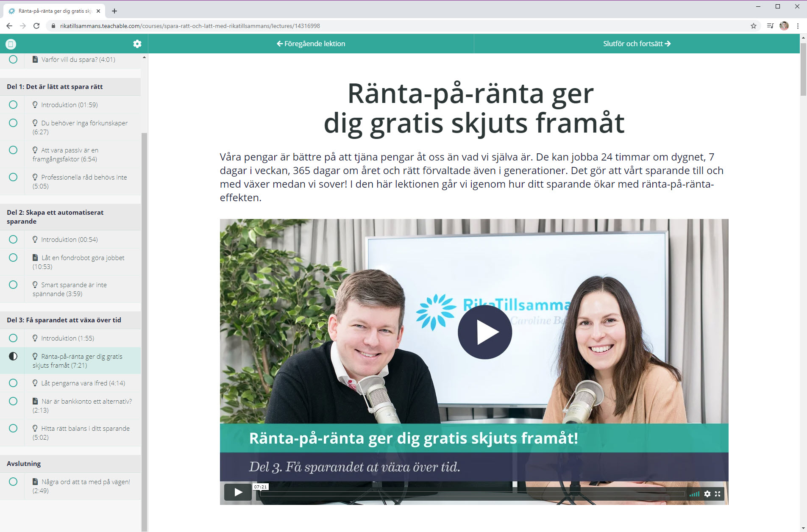Click lightbulb icon beside 'Du behöver inga förkunskaper'
The width and height of the screenshot is (807, 532).
(x=35, y=123)
